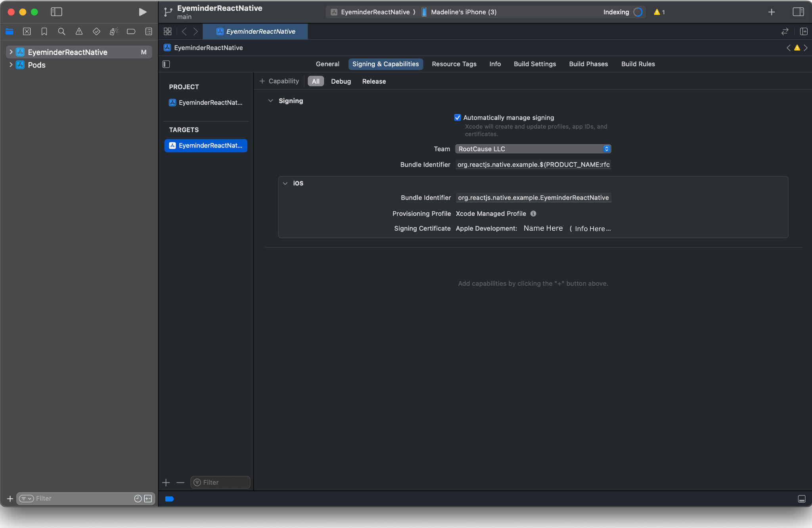Open the Build Settings tab
812x528 pixels.
point(535,64)
